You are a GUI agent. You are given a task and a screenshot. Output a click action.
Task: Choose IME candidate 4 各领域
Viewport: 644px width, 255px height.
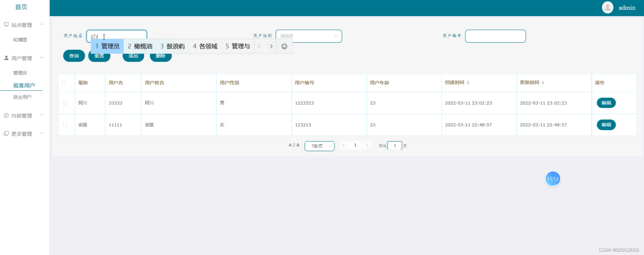205,46
